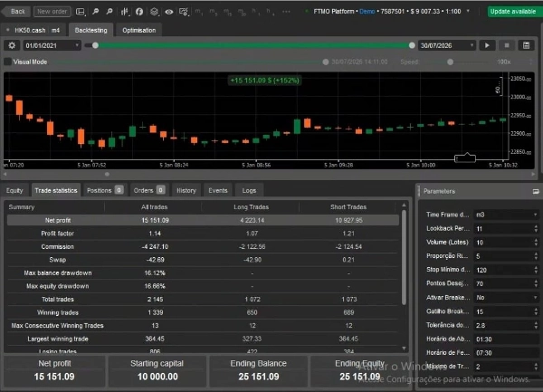
Task: Open the candlestick chart type icon
Action: (125, 12)
